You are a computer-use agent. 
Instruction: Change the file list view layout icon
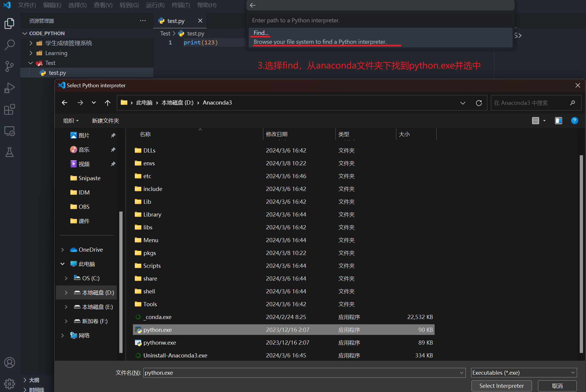pyautogui.click(x=536, y=121)
